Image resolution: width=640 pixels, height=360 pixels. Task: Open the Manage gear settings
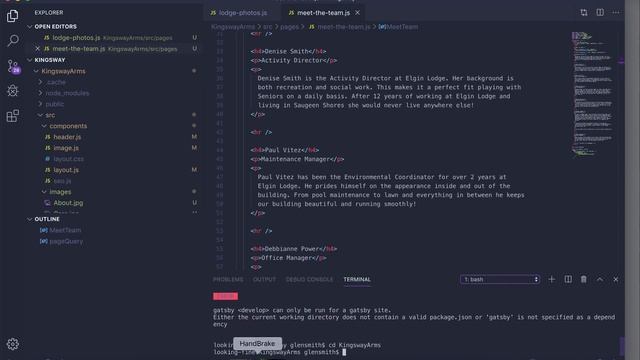13,344
